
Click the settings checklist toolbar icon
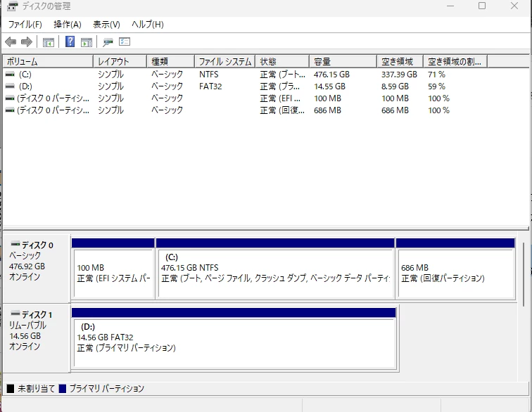click(x=125, y=41)
